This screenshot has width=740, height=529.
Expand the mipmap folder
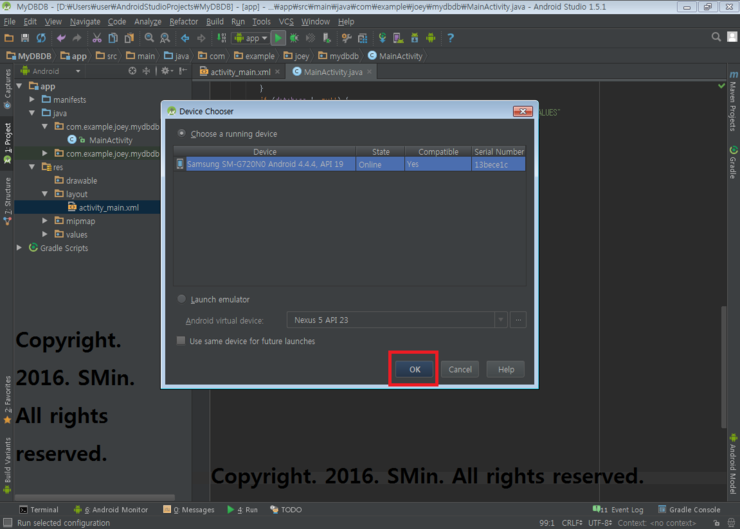pyautogui.click(x=45, y=221)
